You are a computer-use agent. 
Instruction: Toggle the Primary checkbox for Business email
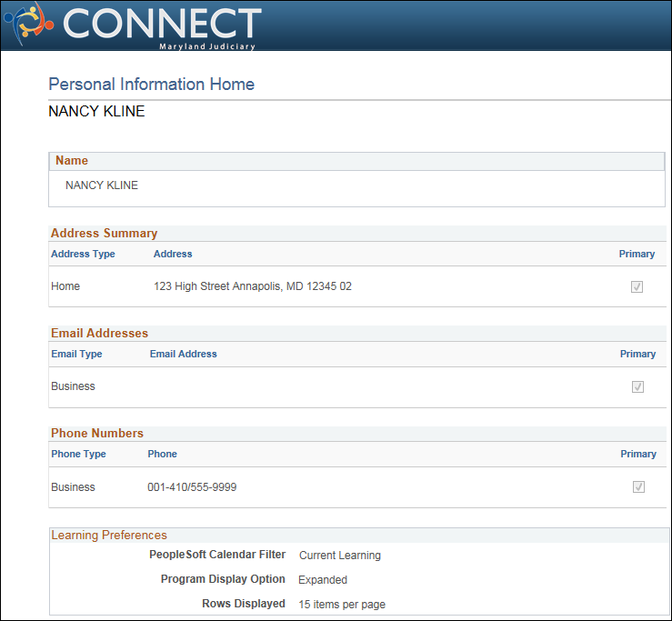tap(637, 387)
